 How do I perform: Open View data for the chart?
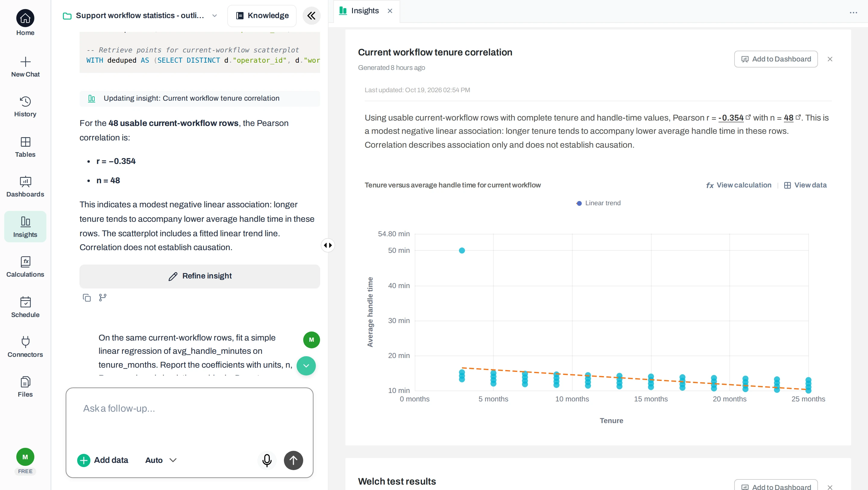(805, 185)
